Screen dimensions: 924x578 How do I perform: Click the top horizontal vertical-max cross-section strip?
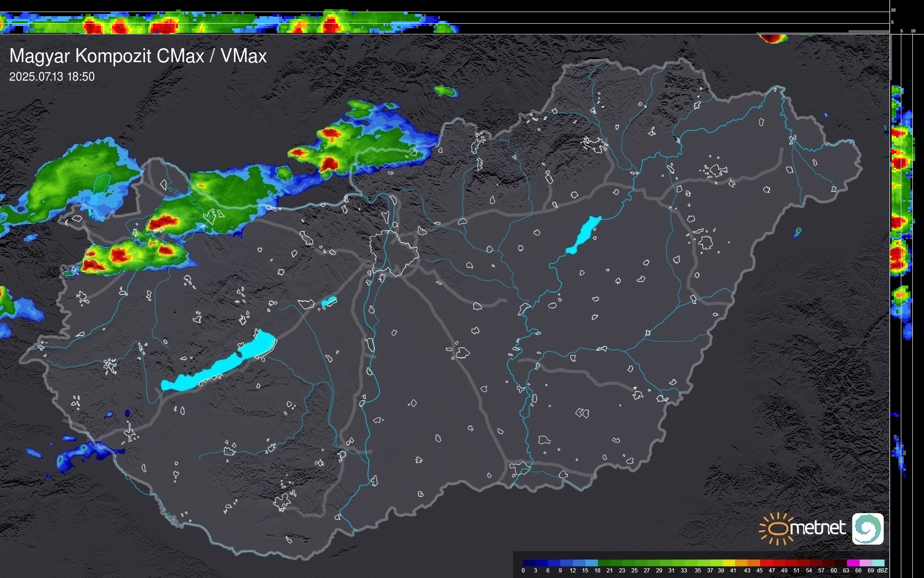tap(232, 22)
